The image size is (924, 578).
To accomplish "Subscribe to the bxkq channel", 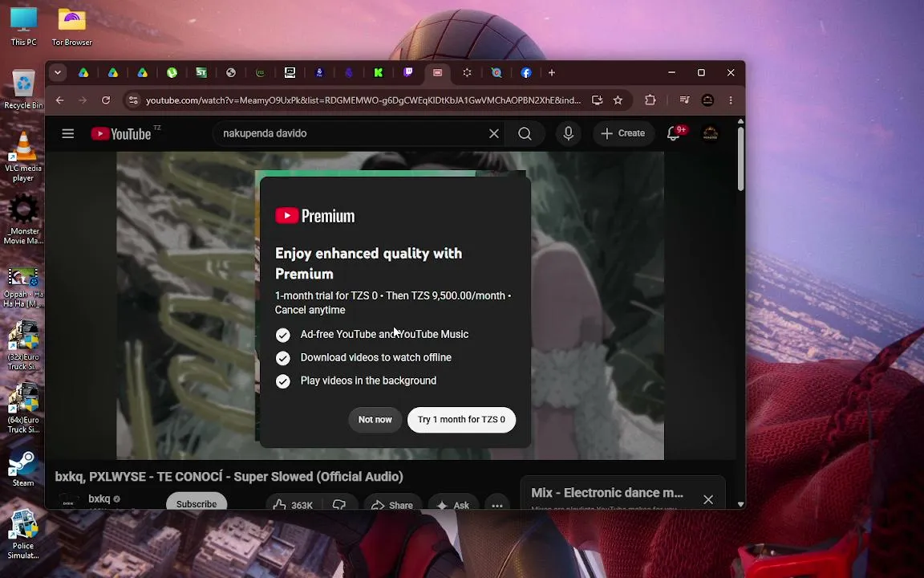I will 197,503.
